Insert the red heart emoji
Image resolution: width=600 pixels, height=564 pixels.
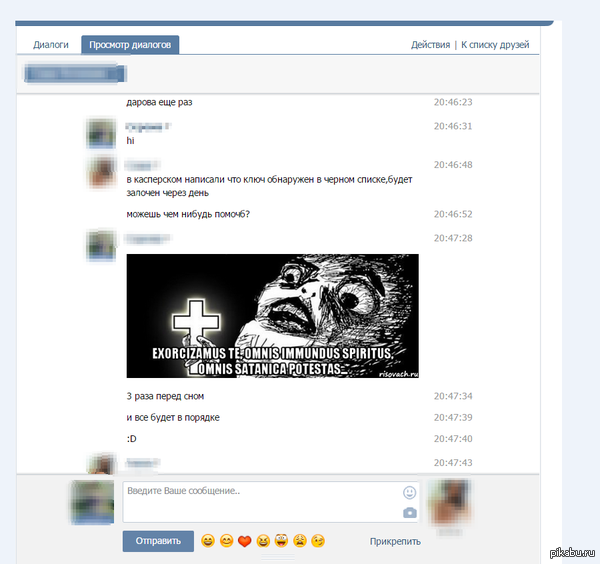pyautogui.click(x=245, y=541)
